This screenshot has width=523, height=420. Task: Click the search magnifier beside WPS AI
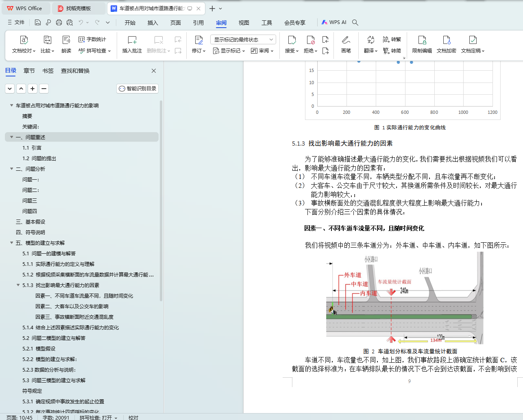click(355, 22)
